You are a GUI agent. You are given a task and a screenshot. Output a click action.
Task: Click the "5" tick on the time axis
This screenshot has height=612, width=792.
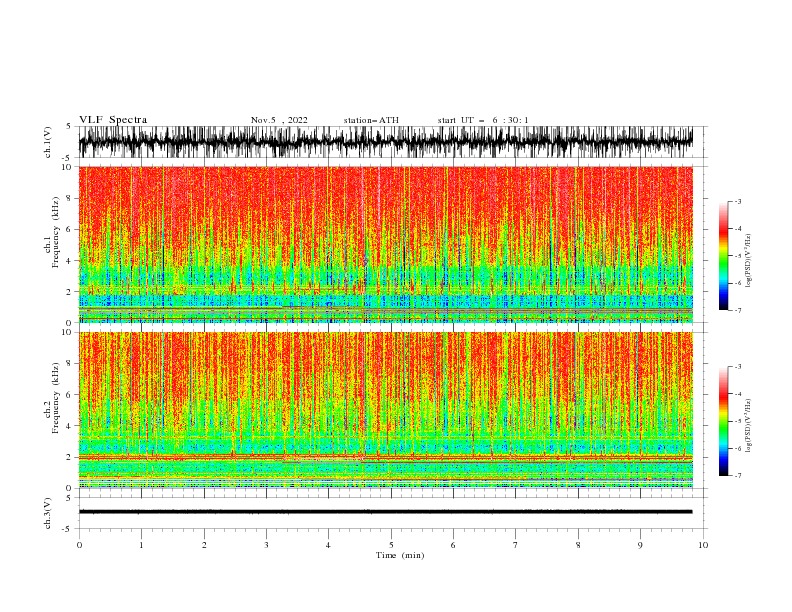tap(391, 545)
